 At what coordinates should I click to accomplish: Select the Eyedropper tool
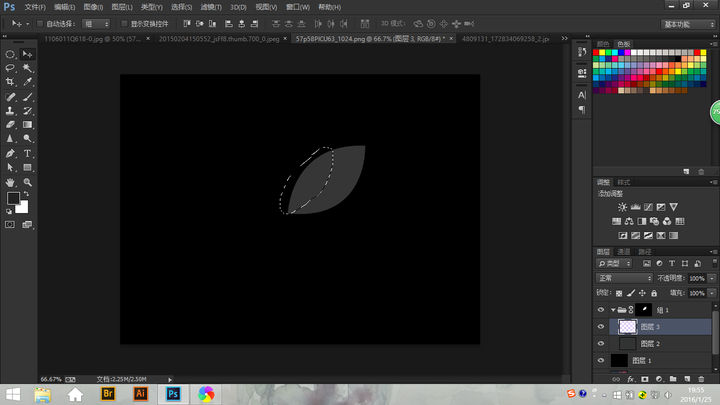point(28,82)
